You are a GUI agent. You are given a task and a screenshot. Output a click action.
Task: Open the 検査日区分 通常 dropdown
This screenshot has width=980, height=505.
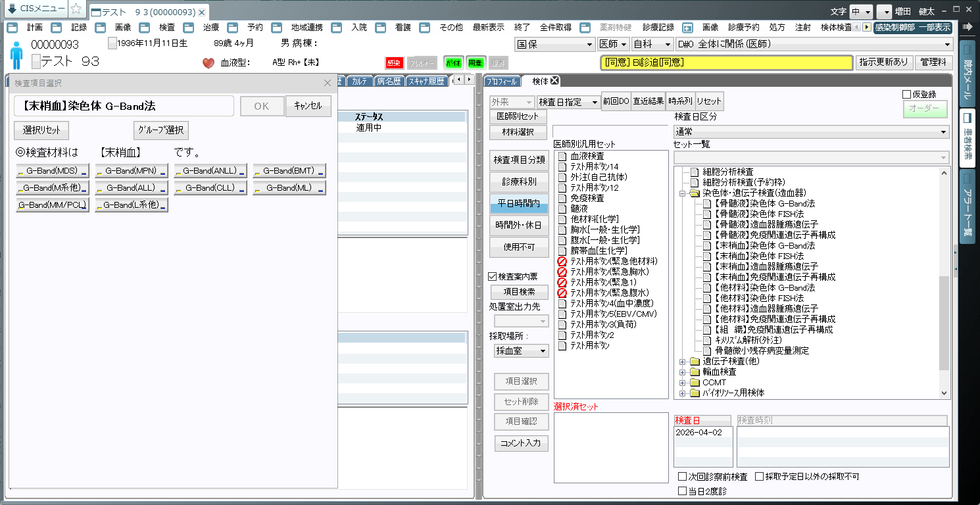(x=811, y=132)
